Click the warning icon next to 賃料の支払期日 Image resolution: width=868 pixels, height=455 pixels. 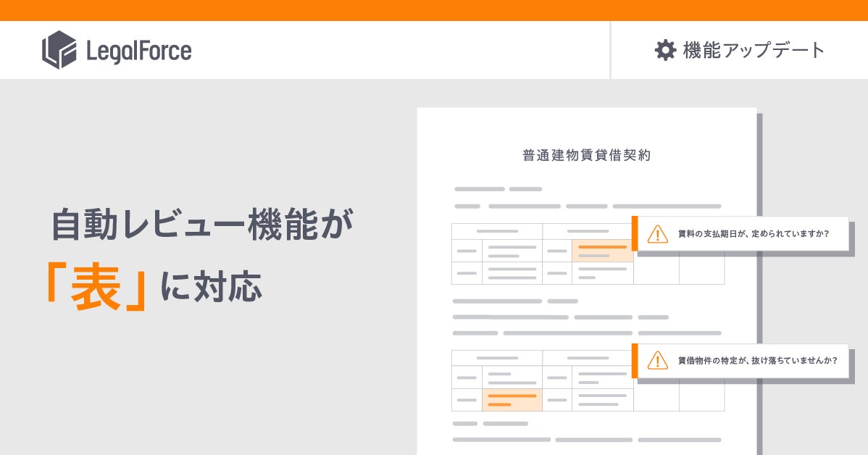pos(658,234)
